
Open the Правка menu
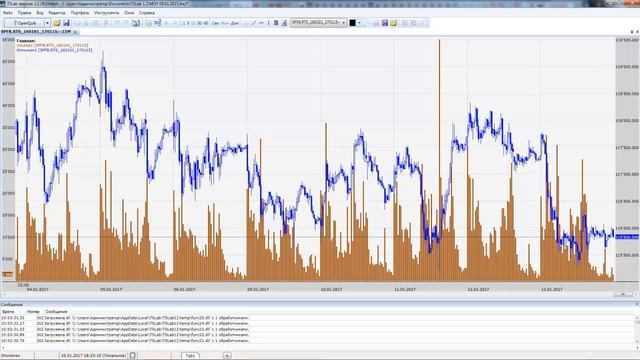click(24, 13)
